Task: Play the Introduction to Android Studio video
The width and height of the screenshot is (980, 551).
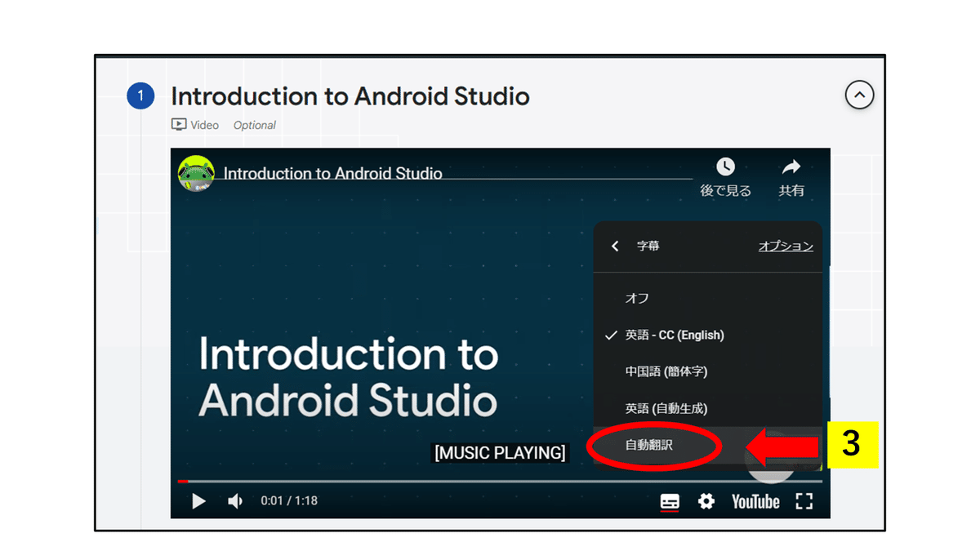Action: pyautogui.click(x=198, y=501)
